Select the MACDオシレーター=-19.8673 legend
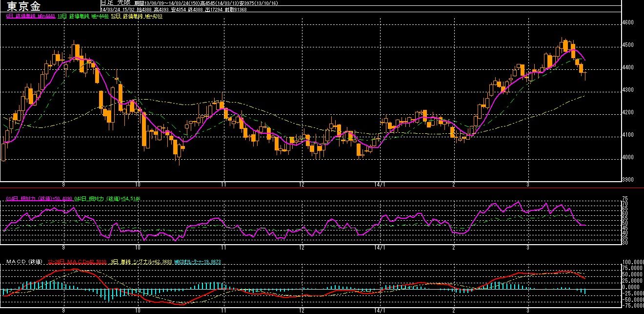Image resolution: width=644 pixels, height=314 pixels. tap(198, 262)
